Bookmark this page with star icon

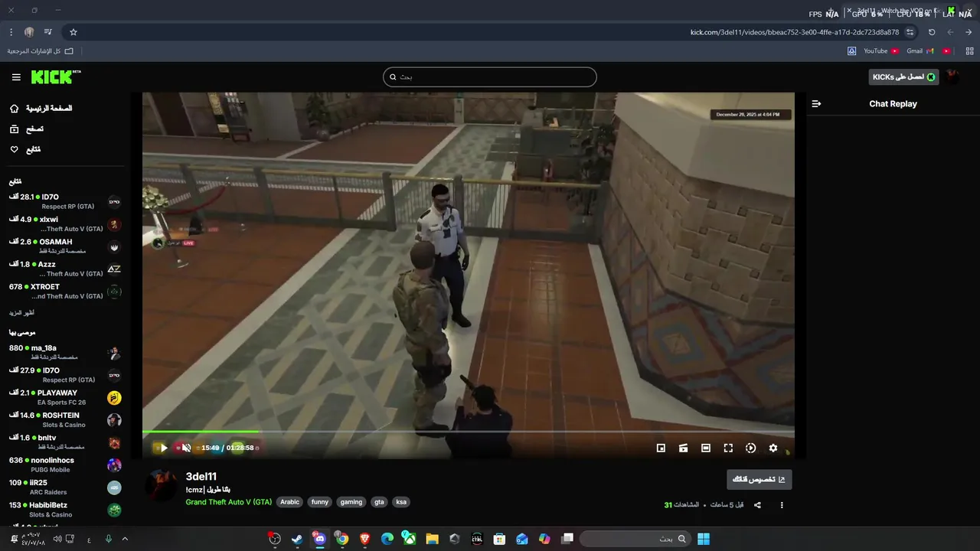tap(73, 32)
